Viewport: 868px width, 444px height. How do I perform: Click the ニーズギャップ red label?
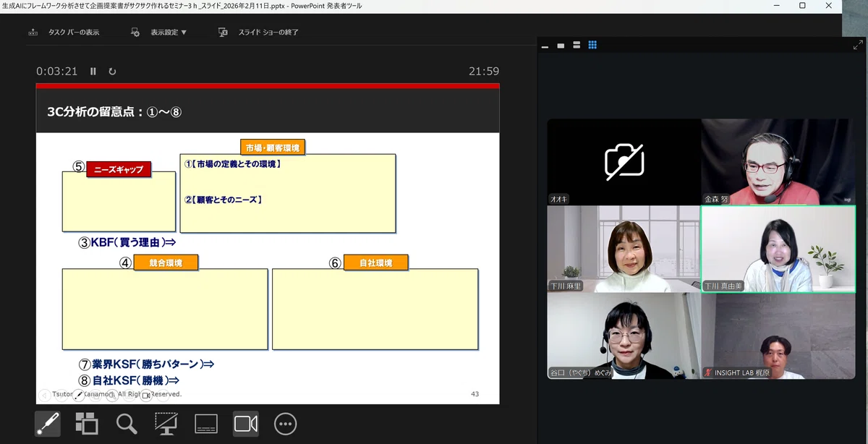coord(119,170)
